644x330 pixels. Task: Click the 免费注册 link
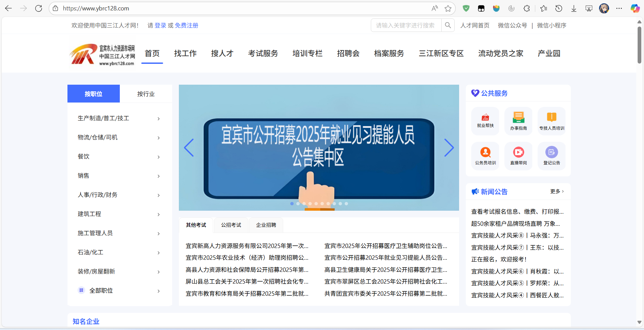tap(187, 25)
